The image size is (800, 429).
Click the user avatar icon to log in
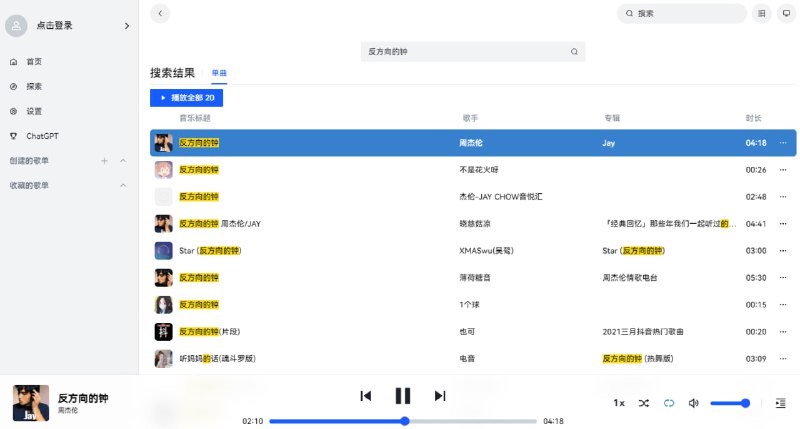pyautogui.click(x=16, y=26)
